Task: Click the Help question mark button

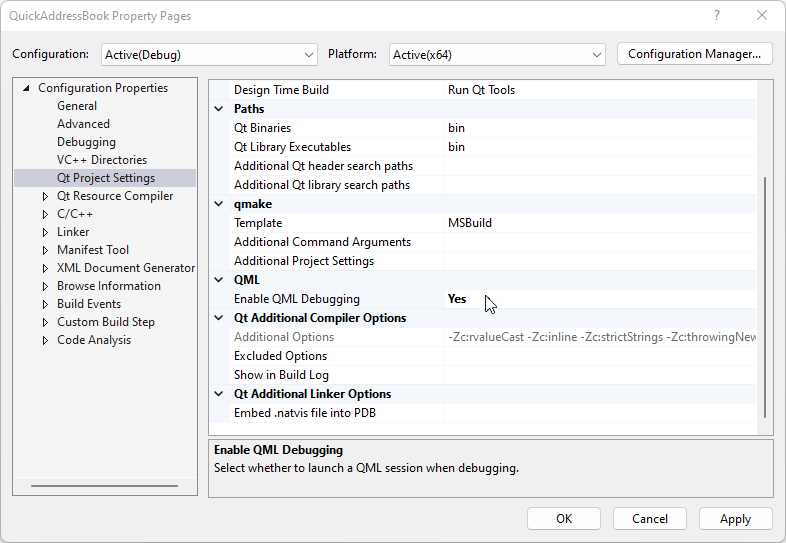Action: [717, 16]
